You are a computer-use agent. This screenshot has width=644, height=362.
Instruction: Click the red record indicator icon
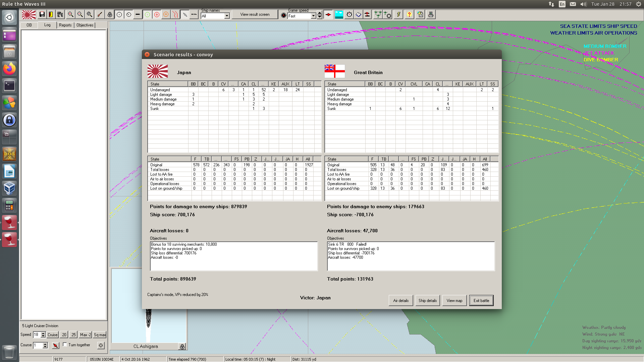pos(283,15)
